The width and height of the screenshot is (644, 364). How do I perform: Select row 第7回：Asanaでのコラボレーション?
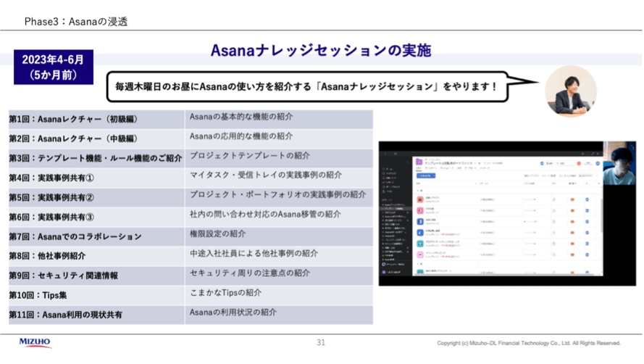[x=191, y=236]
